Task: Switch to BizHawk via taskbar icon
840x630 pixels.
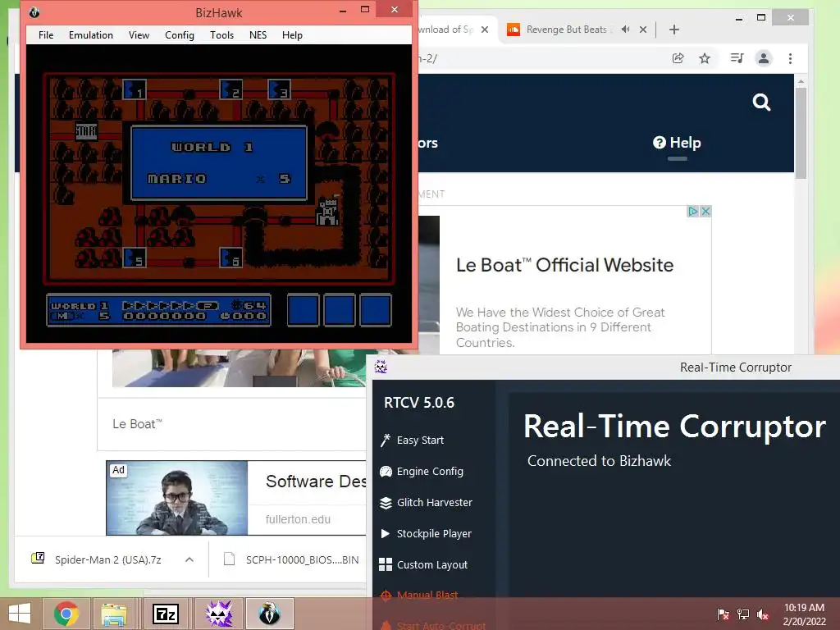Action: [x=269, y=614]
